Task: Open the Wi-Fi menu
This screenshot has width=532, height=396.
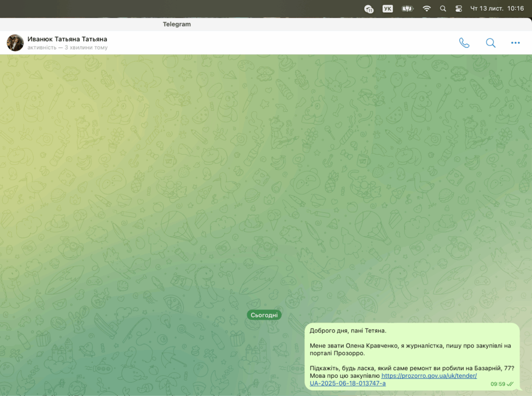Action: (x=427, y=8)
